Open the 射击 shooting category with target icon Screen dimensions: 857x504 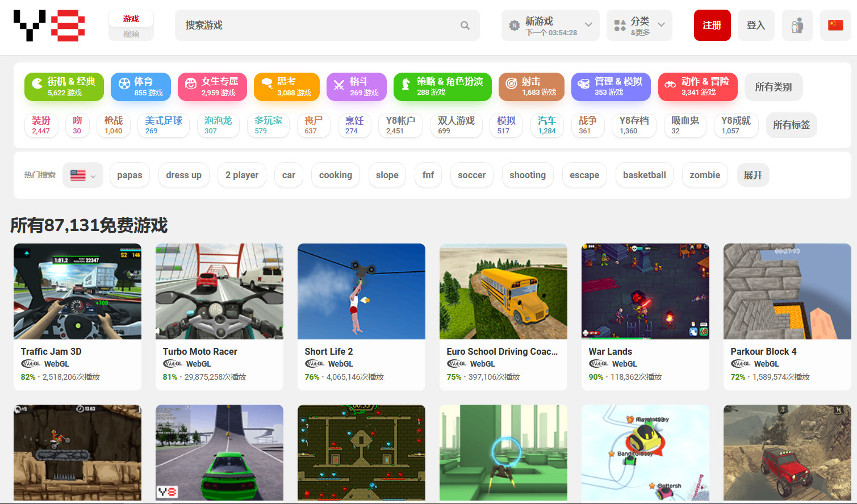(532, 87)
